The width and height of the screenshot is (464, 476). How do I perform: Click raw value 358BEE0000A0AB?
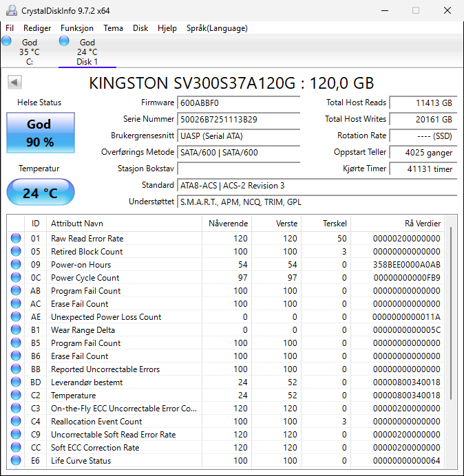[407, 265]
